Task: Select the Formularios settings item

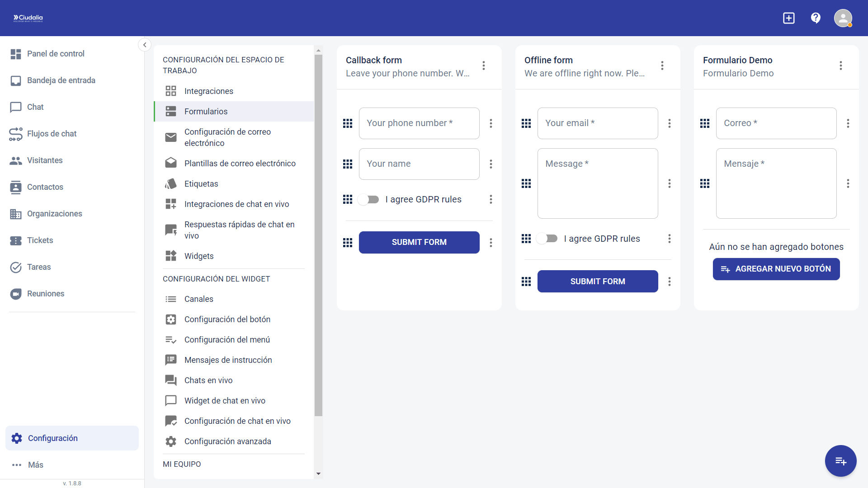Action: pos(206,111)
